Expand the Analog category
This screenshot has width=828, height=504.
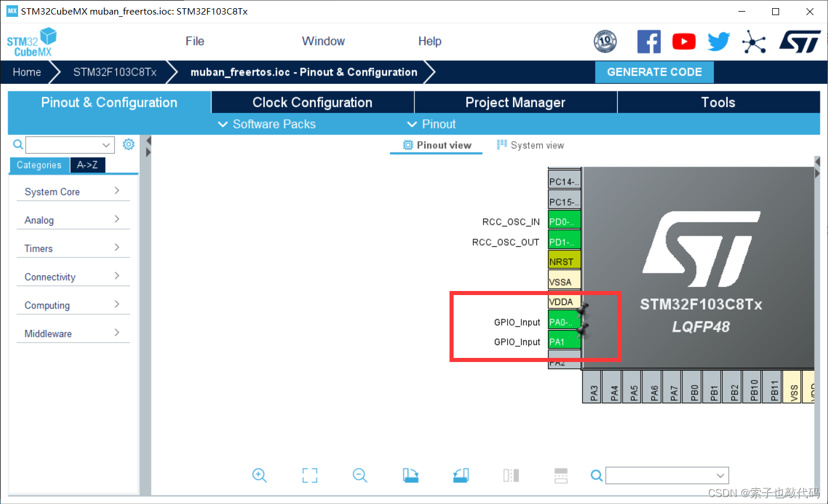click(x=73, y=220)
